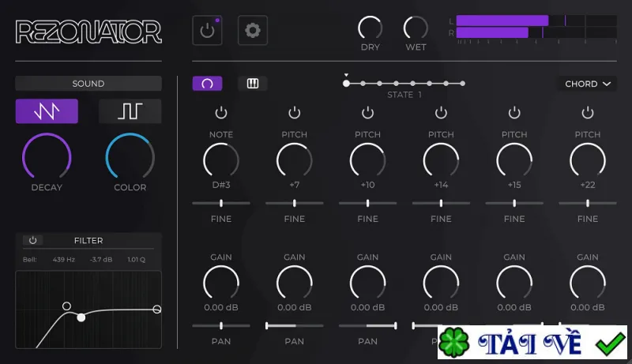Open the CHORD dropdown menu
The height and width of the screenshot is (364, 632).
[x=587, y=84]
